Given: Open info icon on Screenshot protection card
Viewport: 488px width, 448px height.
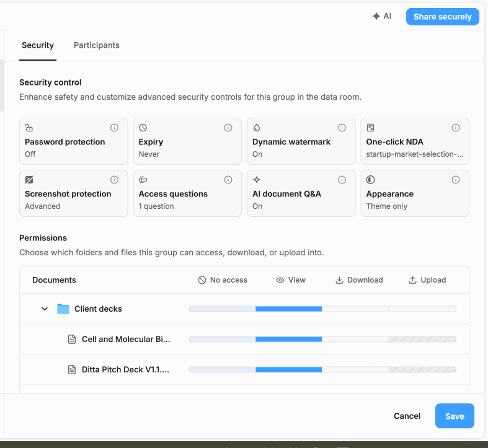Looking at the screenshot, I should pyautogui.click(x=114, y=180).
